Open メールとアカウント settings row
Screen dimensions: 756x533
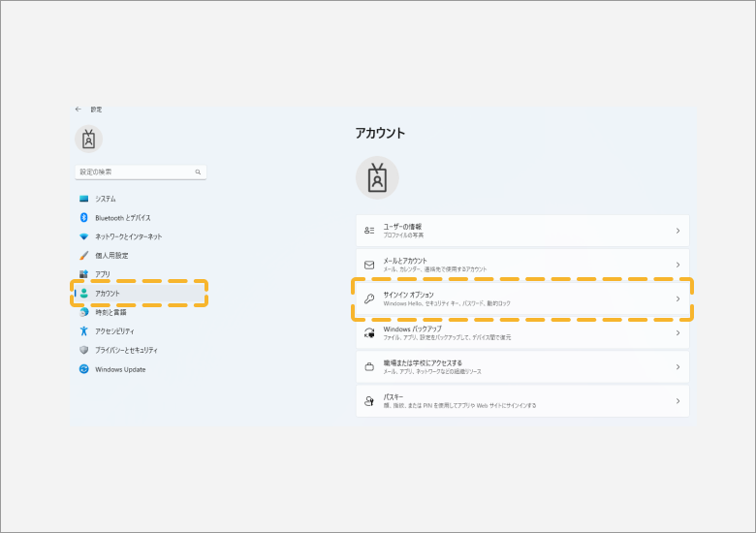pyautogui.click(x=522, y=265)
